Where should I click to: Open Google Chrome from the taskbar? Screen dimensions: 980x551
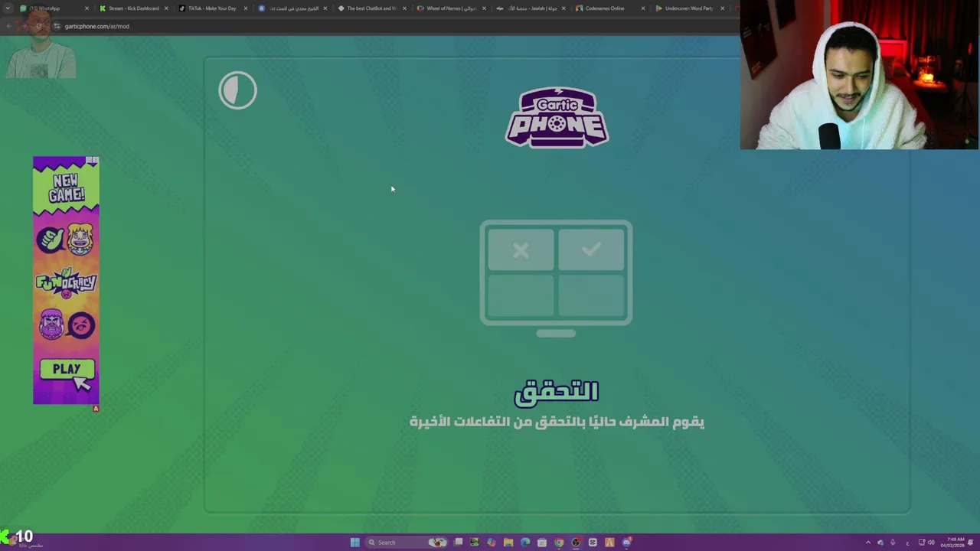tap(559, 543)
